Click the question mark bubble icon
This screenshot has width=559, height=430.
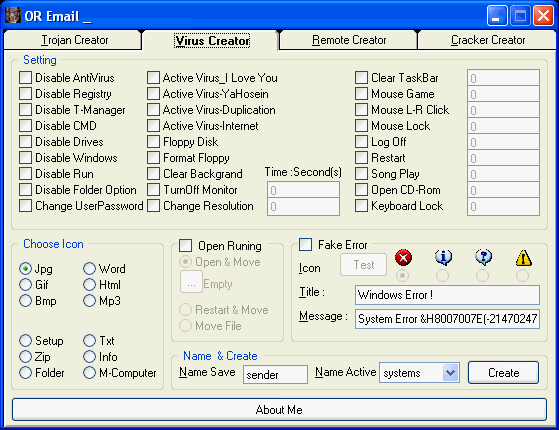pyautogui.click(x=483, y=257)
